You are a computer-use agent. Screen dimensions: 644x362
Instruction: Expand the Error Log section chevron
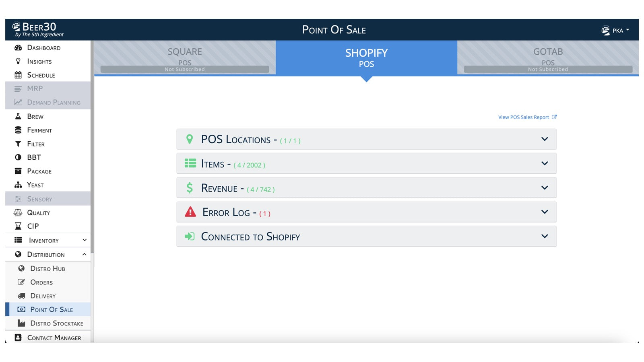tap(545, 212)
